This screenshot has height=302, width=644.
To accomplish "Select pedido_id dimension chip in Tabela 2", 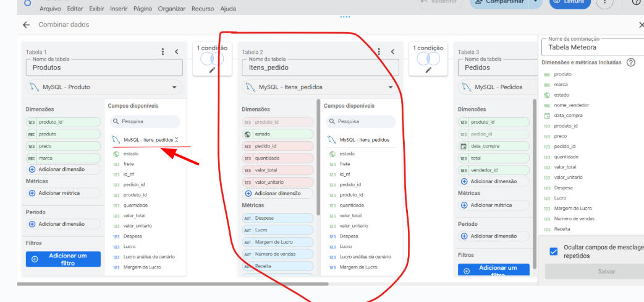I will pos(278,146).
